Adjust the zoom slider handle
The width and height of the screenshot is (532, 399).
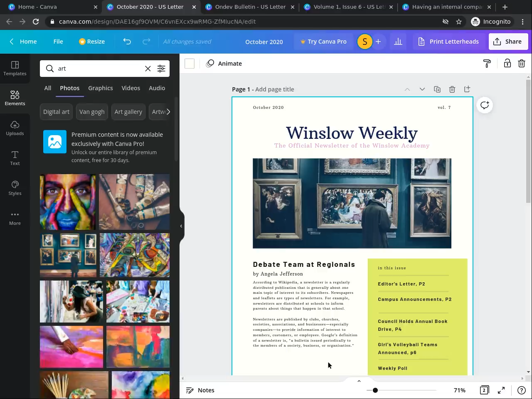click(375, 390)
